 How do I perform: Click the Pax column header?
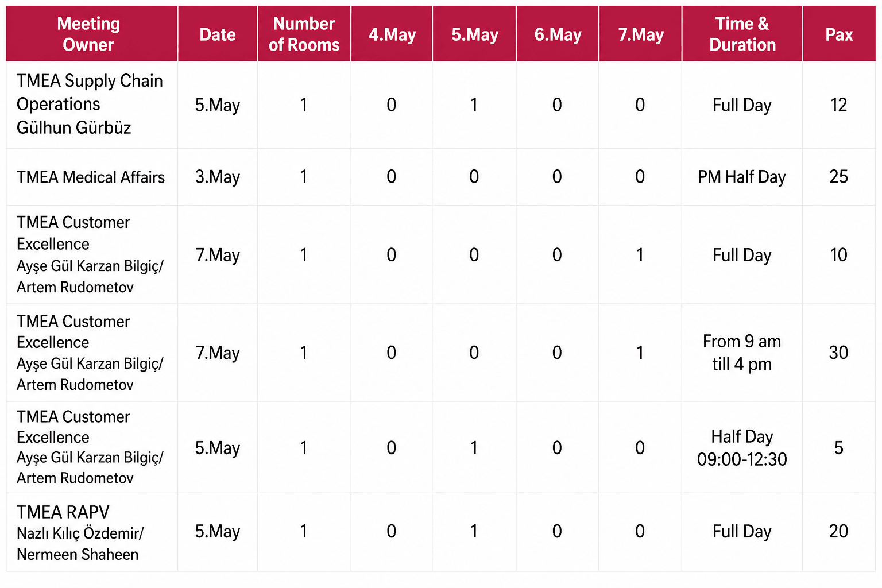pyautogui.click(x=839, y=34)
